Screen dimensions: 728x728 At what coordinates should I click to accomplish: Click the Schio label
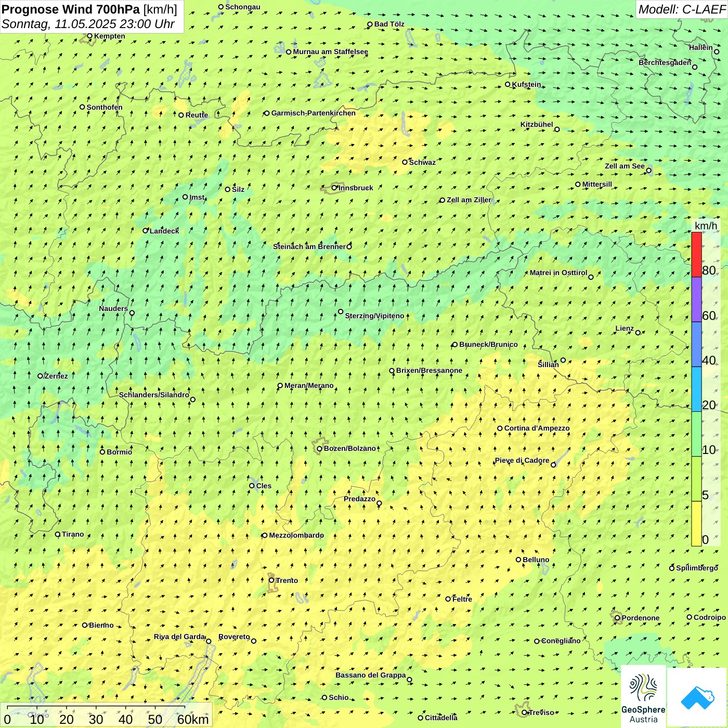tap(339, 697)
